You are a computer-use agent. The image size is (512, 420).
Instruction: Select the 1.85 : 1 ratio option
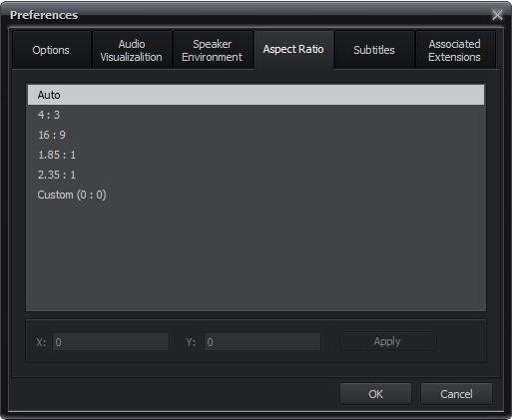click(256, 155)
